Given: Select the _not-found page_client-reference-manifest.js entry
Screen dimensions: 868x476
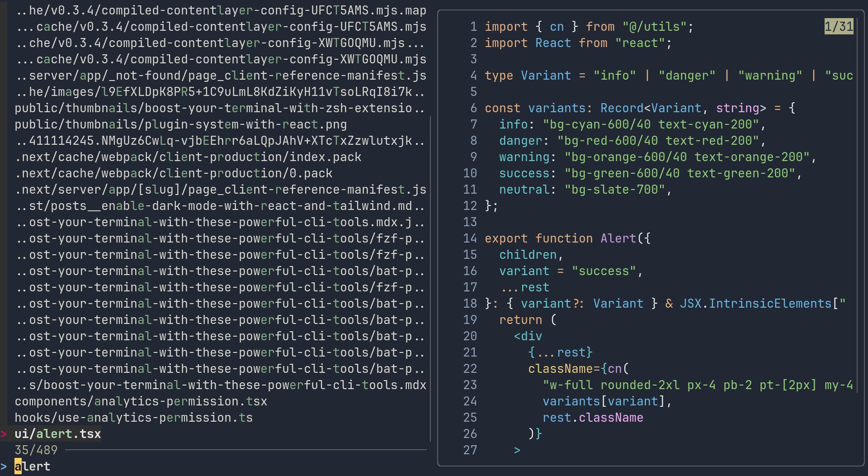Looking at the screenshot, I should [x=220, y=76].
